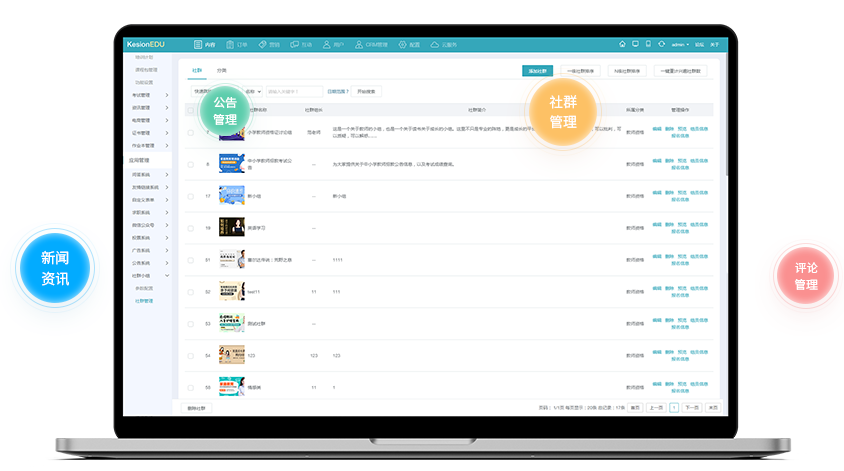The image size is (844, 471).
Task: Open the admin account dropdown
Action: 679,45
